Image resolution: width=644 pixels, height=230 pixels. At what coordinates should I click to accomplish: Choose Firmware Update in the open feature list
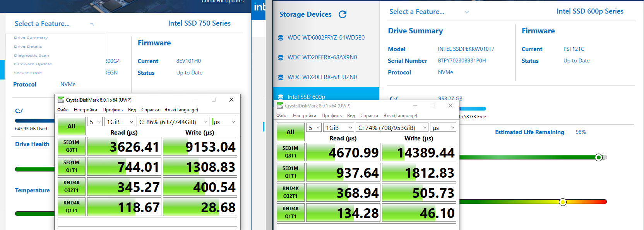[x=33, y=64]
